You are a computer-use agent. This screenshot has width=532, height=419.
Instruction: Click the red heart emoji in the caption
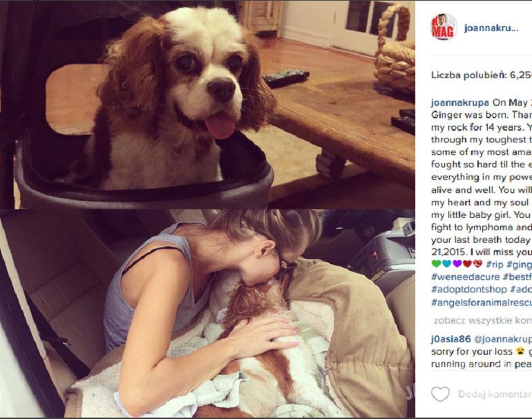468,263
